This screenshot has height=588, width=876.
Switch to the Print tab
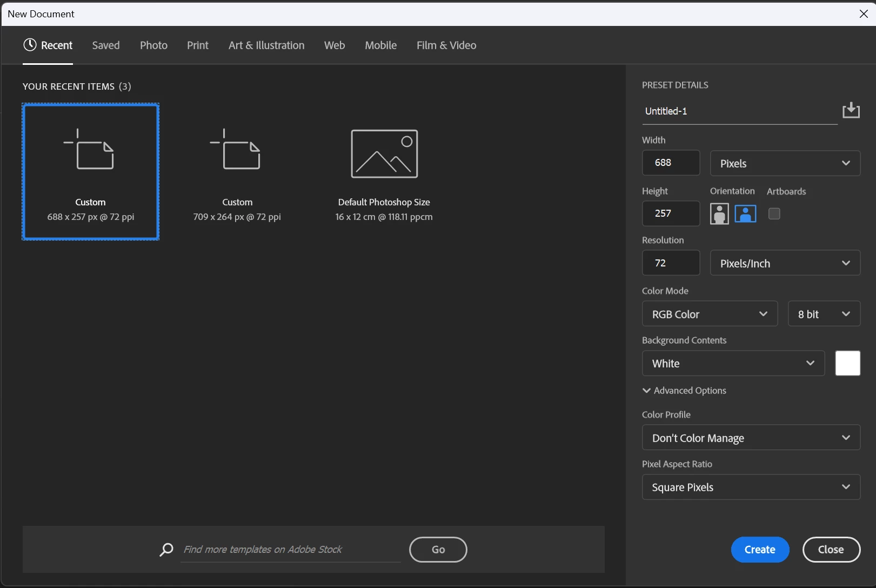[198, 45]
